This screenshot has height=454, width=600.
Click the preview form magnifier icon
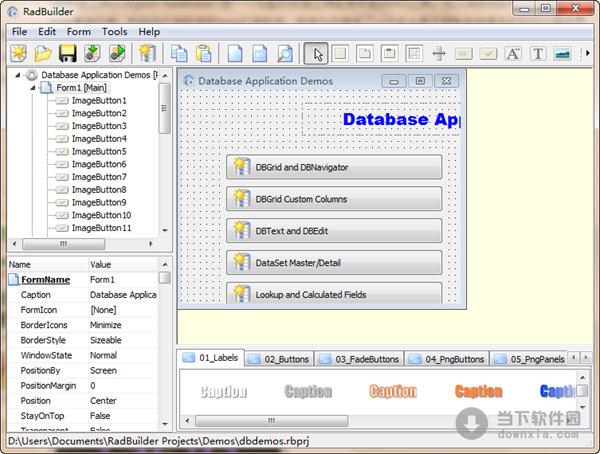pos(285,53)
